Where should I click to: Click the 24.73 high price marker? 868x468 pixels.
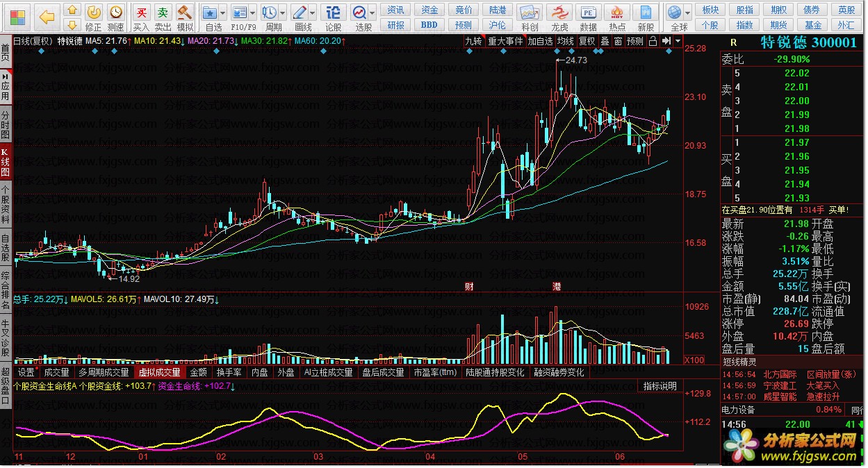tap(576, 60)
